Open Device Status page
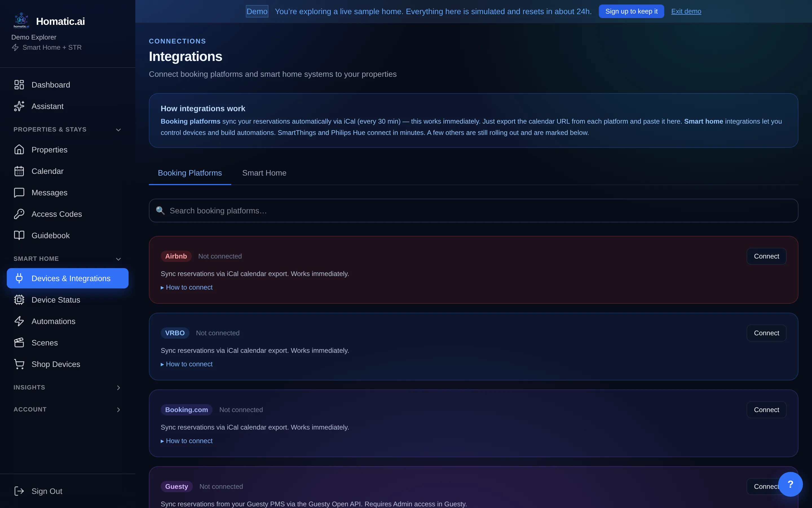Viewport: 812px width, 508px height. pos(67,300)
